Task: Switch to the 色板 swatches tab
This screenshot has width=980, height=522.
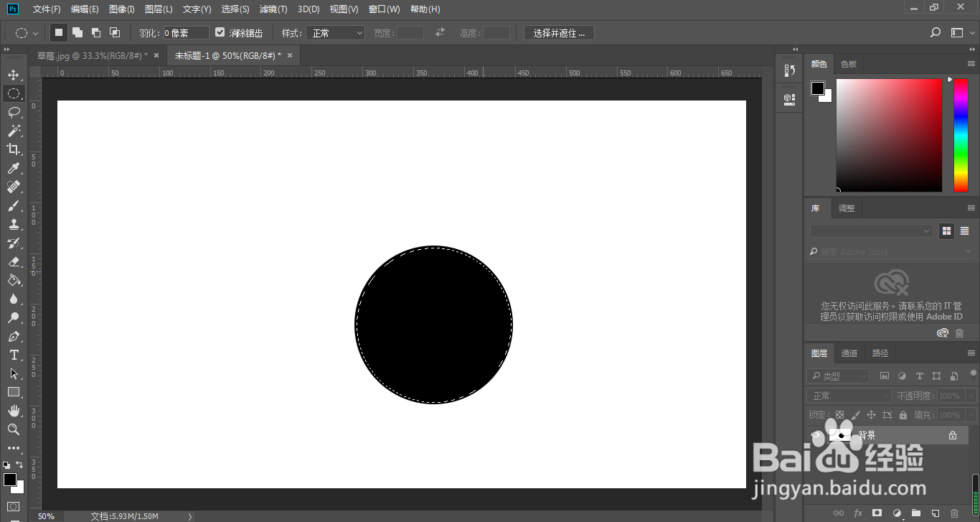Action: (x=849, y=64)
